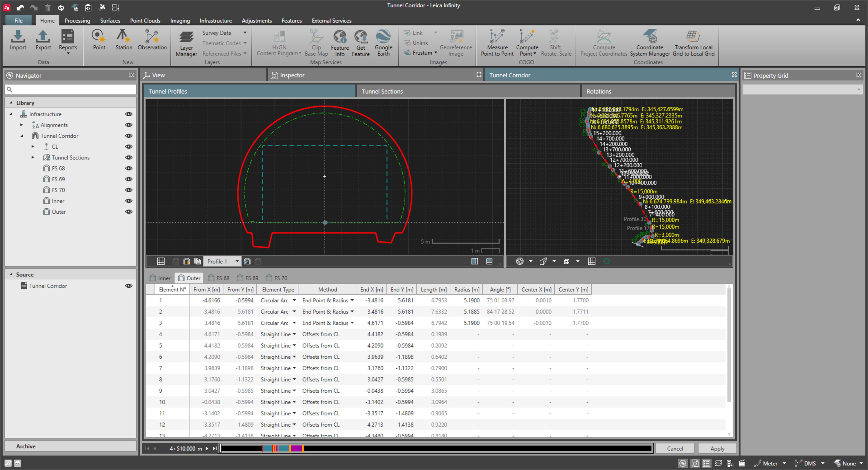Open the Surfaces ribbon tab
Image resolution: width=868 pixels, height=470 pixels.
110,21
